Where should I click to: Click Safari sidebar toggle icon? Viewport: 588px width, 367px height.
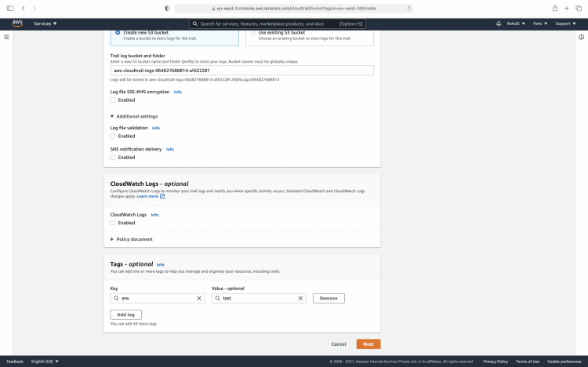coord(10,8)
